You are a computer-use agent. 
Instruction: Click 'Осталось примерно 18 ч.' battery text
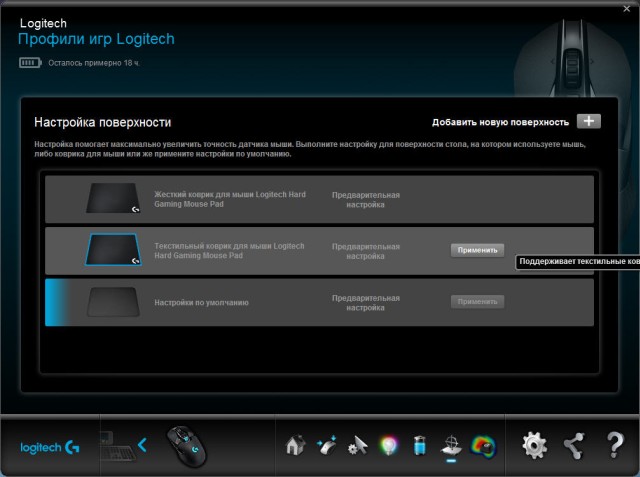coord(94,63)
